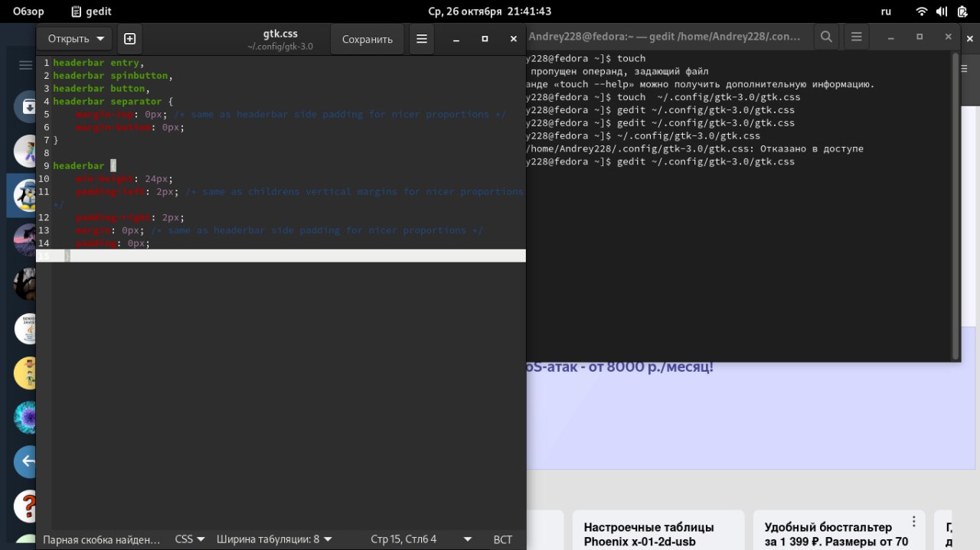Viewport: 980px width, 550px height.
Task: Open the sidebar hamburger menu behind gedit
Action: [26, 65]
